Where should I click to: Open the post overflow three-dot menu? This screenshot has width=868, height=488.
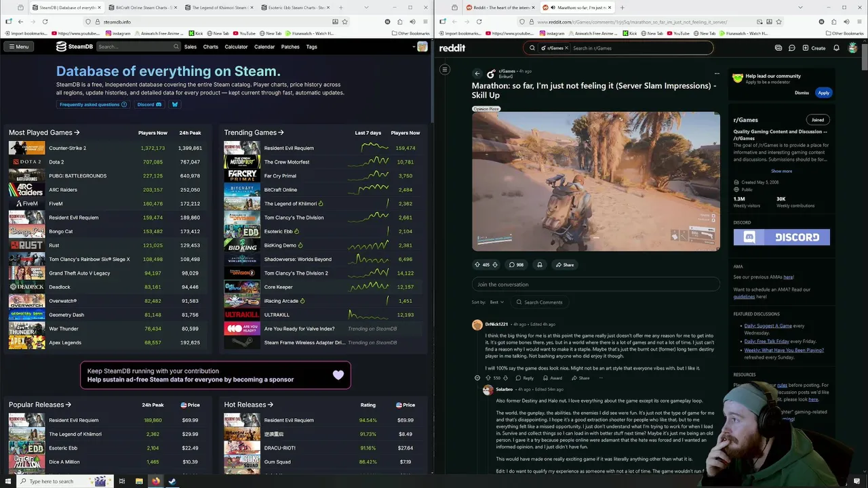[717, 73]
